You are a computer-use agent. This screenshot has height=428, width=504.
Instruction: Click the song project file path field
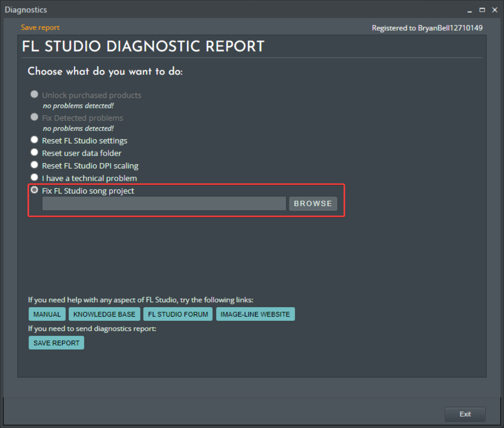click(164, 203)
